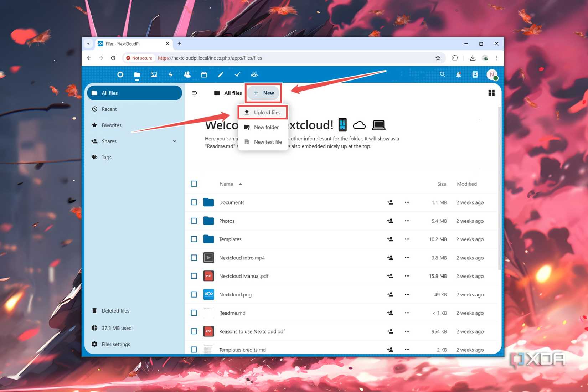588x392 pixels.
Task: Check the Documents folder checkbox
Action: pyautogui.click(x=194, y=202)
